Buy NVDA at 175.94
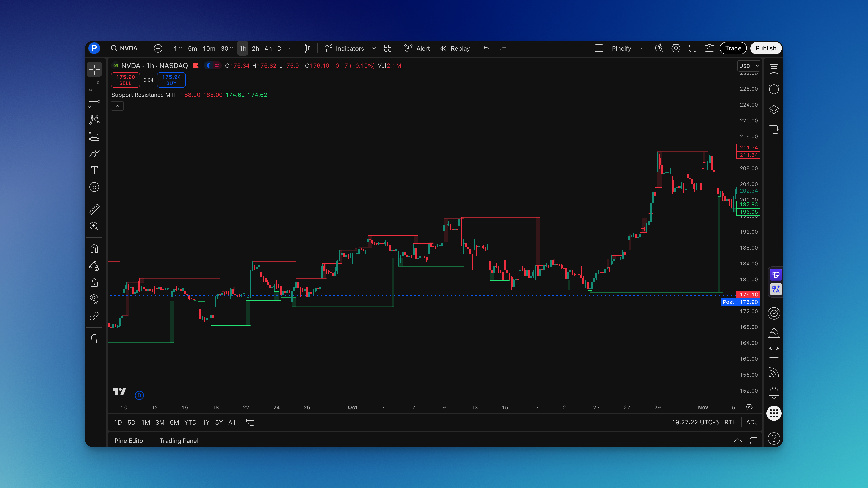Viewport: 868px width, 488px height. [171, 80]
